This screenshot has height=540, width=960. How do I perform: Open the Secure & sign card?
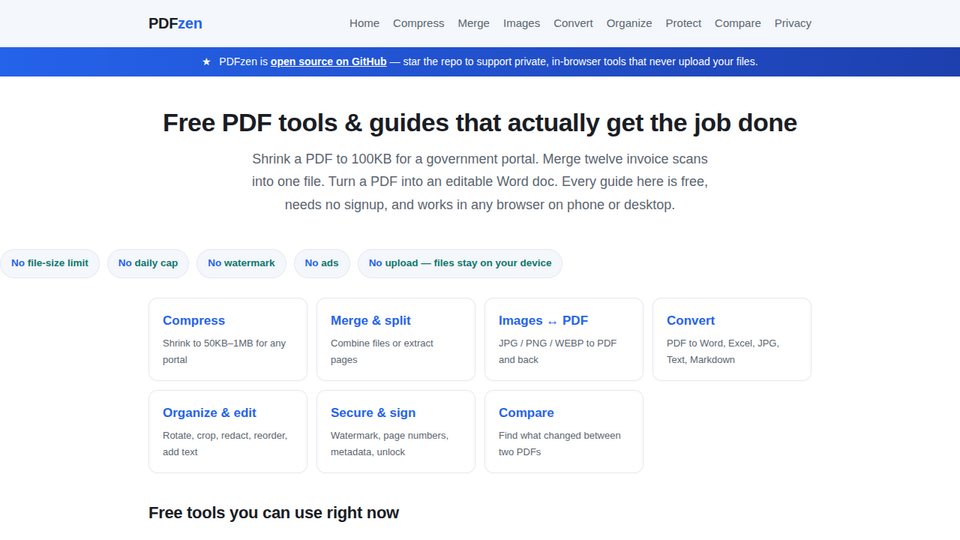[396, 432]
